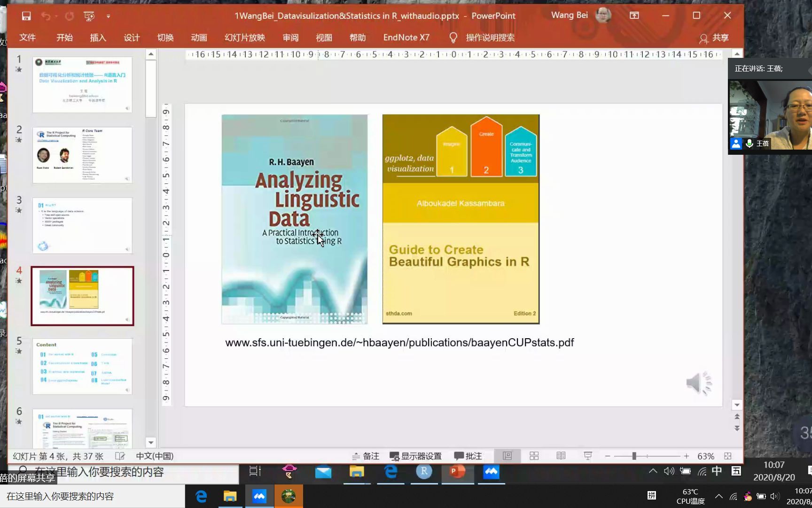Screen dimensions: 812x508
Task: Select slide 2 R Core Team thumbnail
Action: click(82, 155)
